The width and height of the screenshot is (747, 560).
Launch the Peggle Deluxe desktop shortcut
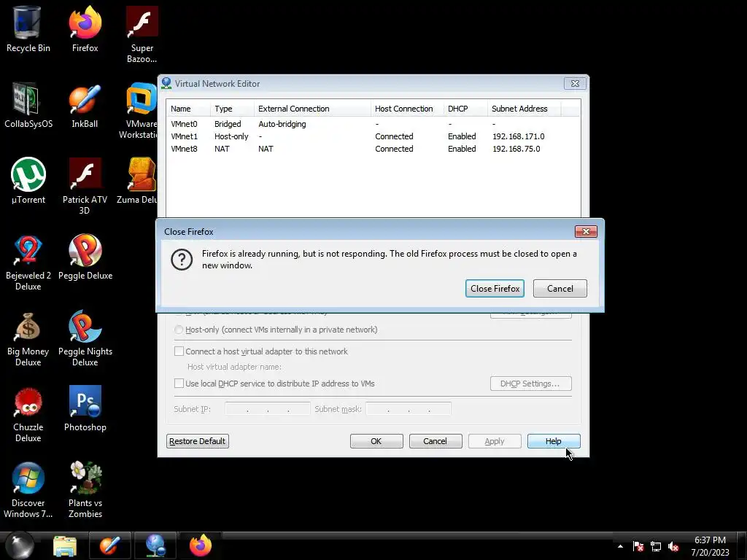(x=85, y=257)
